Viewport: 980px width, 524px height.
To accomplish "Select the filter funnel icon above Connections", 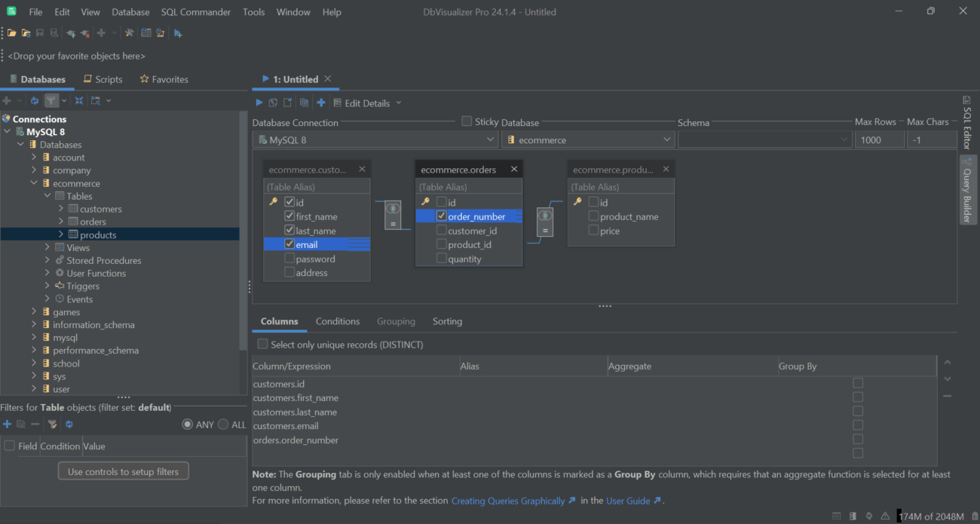I will [x=51, y=100].
